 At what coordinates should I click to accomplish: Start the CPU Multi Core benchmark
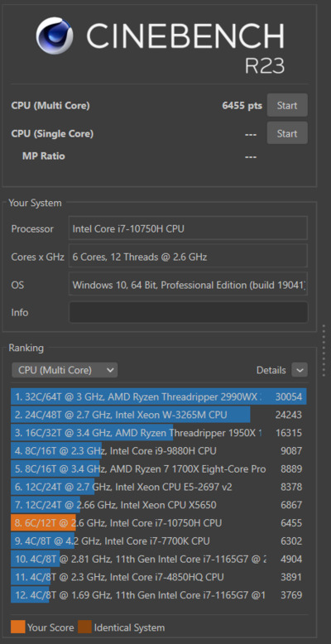287,105
